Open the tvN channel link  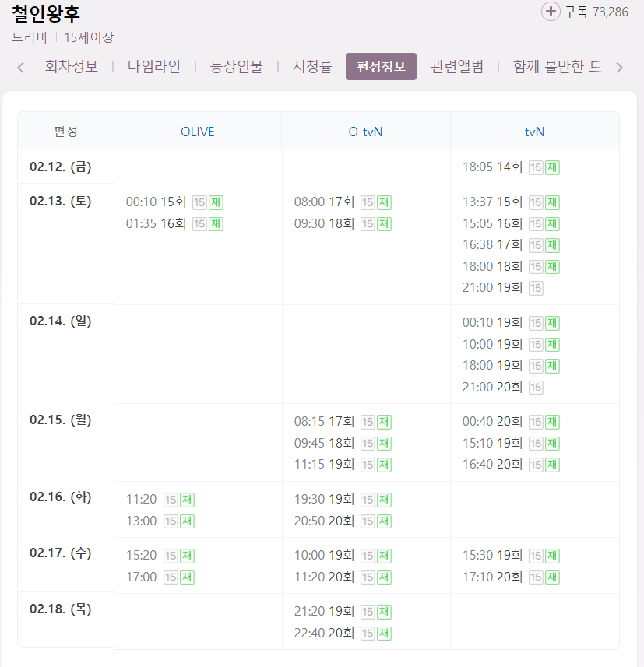[x=534, y=132]
